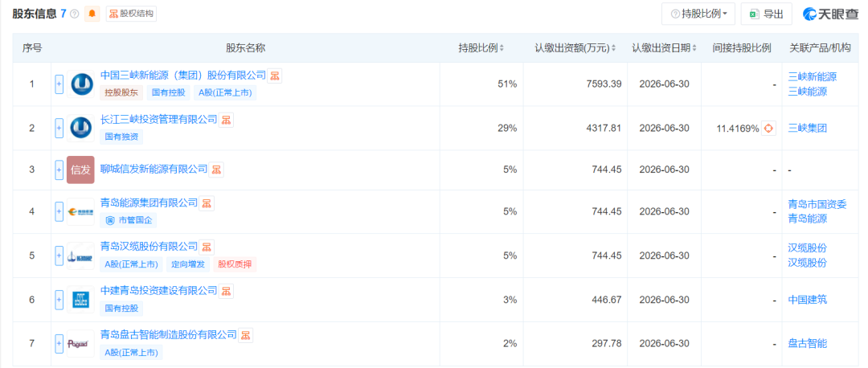Expand row 1 中国三峡新能源 shareholder details
The image size is (868, 368).
coord(59,84)
